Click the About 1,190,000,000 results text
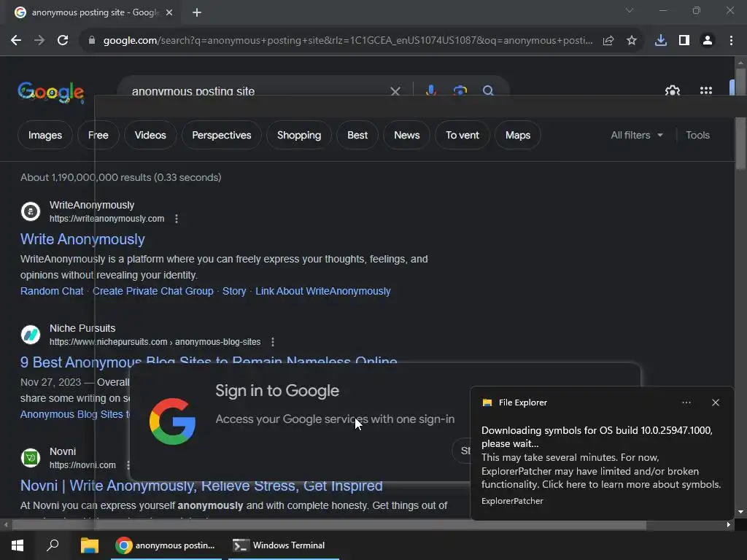Image resolution: width=747 pixels, height=560 pixels. [120, 177]
